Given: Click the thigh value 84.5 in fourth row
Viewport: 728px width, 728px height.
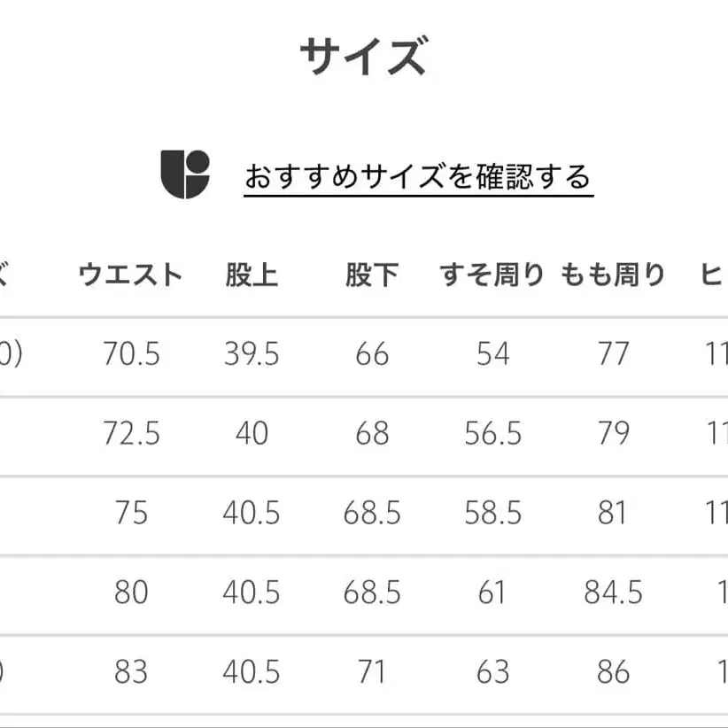Looking at the screenshot, I should point(614,592).
